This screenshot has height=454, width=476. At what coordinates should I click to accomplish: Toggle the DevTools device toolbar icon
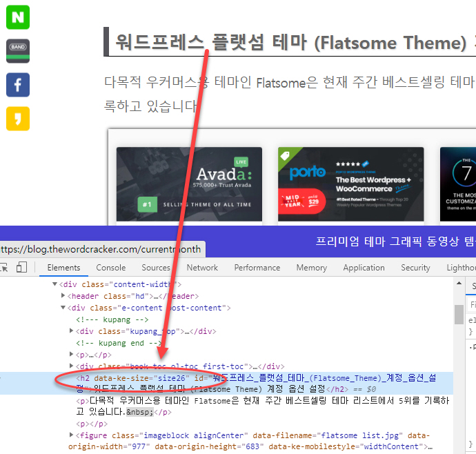pos(21,268)
